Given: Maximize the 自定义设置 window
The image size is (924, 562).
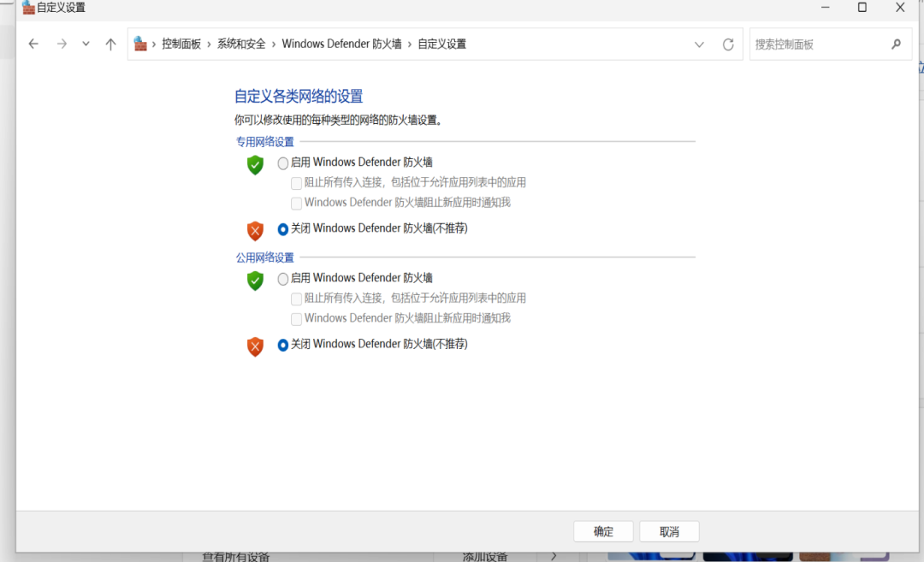Looking at the screenshot, I should point(862,7).
